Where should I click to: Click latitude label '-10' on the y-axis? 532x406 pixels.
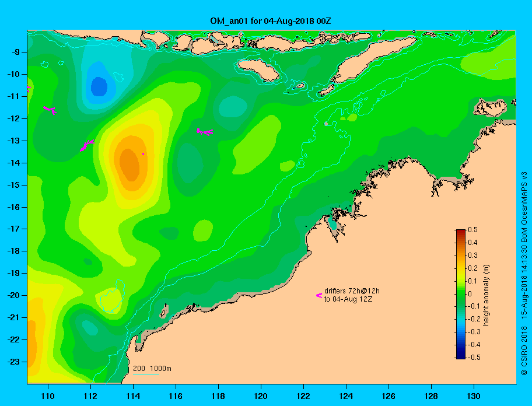13,74
